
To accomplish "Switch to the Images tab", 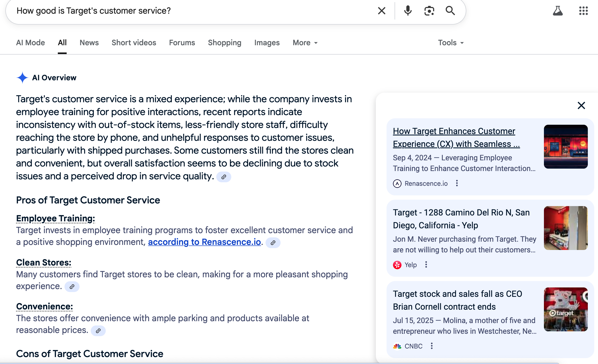I will point(267,43).
